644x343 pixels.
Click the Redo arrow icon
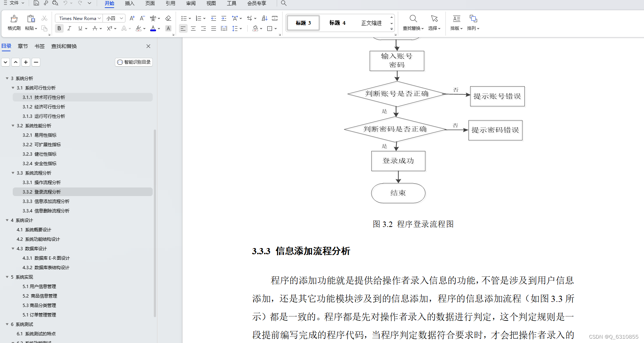[x=80, y=3]
